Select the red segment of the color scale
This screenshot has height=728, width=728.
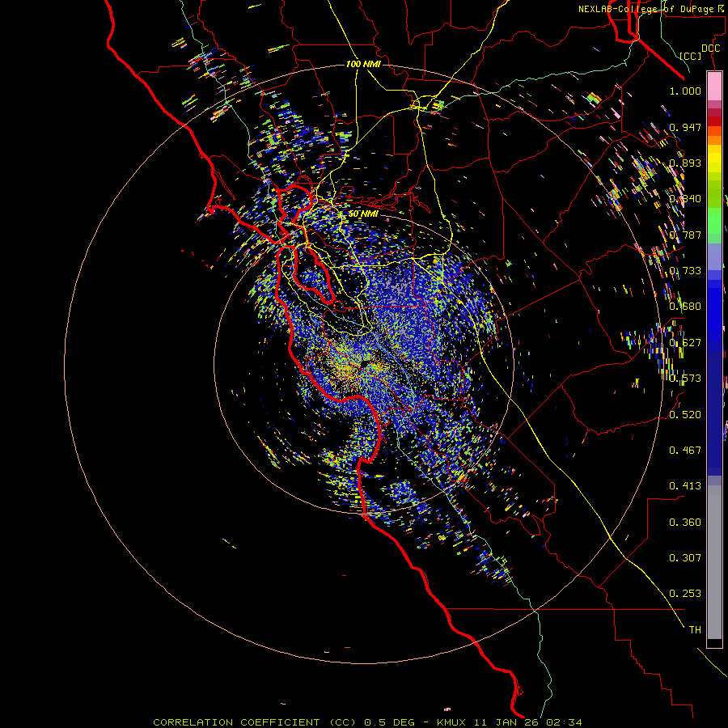714,121
